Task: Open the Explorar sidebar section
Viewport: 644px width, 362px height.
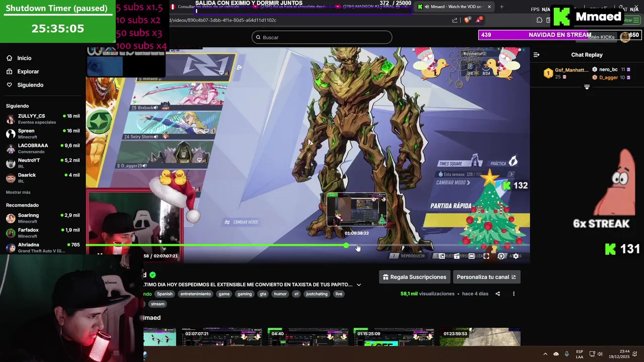Action: point(28,71)
